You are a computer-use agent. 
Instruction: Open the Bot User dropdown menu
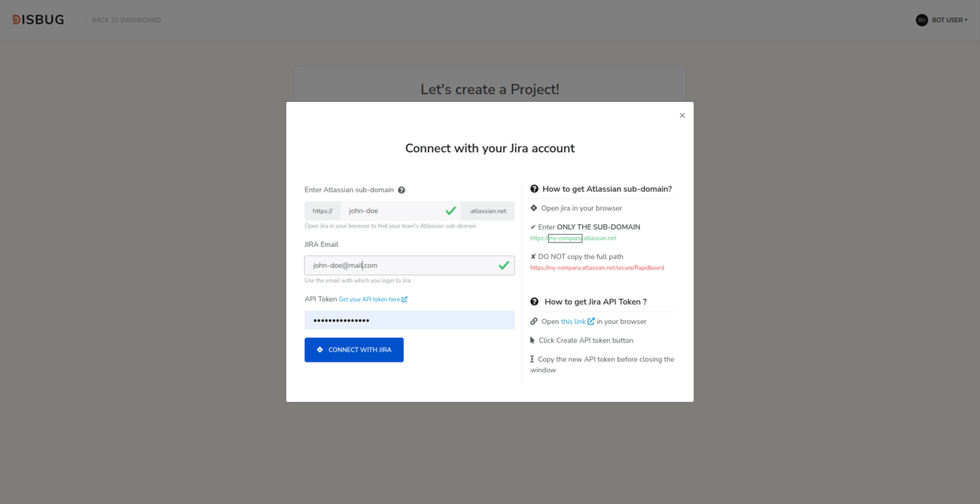(949, 20)
